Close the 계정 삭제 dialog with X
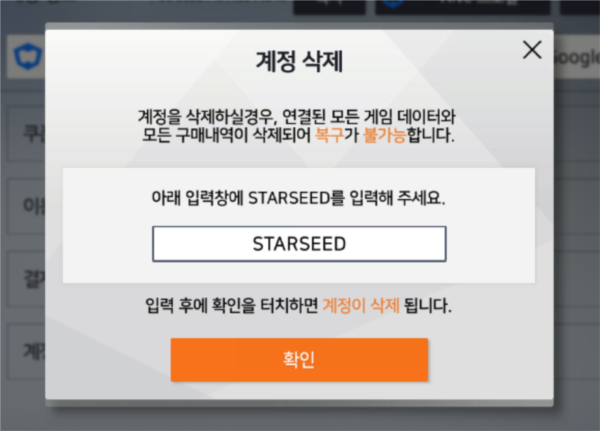 [x=532, y=50]
